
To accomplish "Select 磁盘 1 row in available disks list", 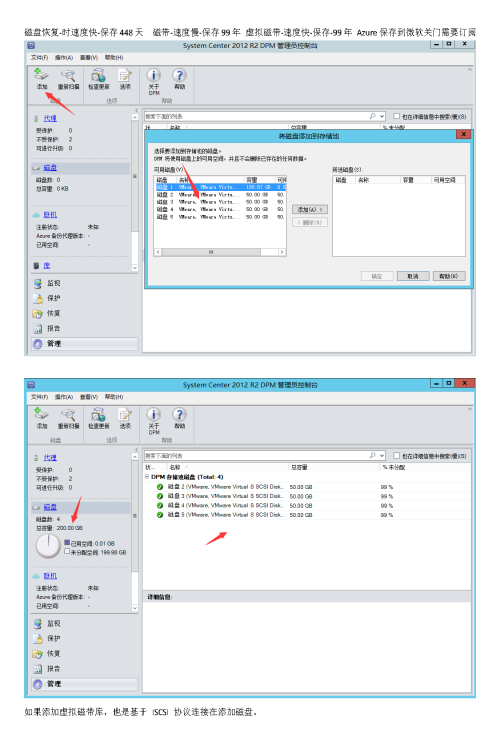I will (x=220, y=187).
